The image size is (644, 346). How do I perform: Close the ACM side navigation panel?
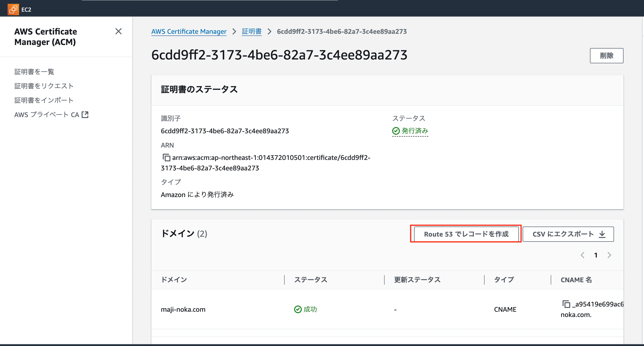click(x=119, y=31)
